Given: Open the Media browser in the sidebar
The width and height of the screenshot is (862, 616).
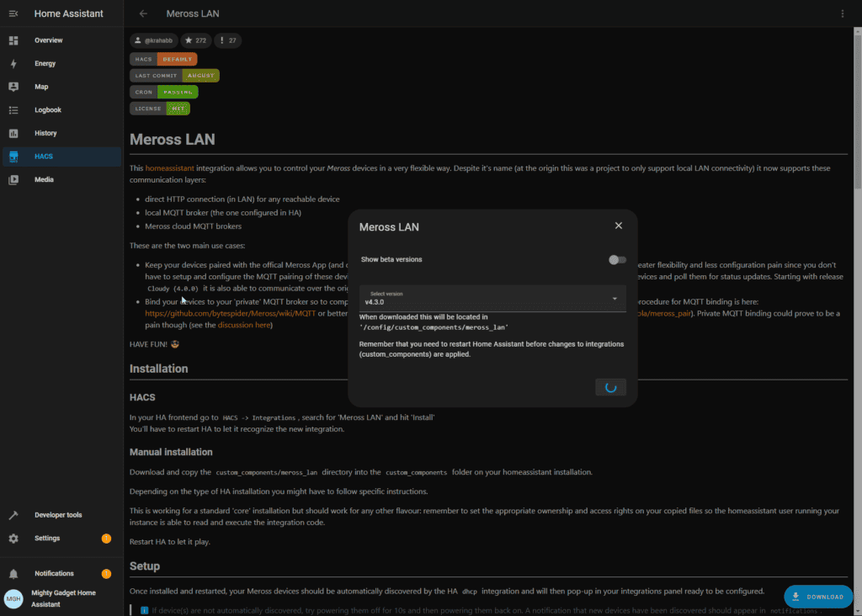Looking at the screenshot, I should click(44, 179).
